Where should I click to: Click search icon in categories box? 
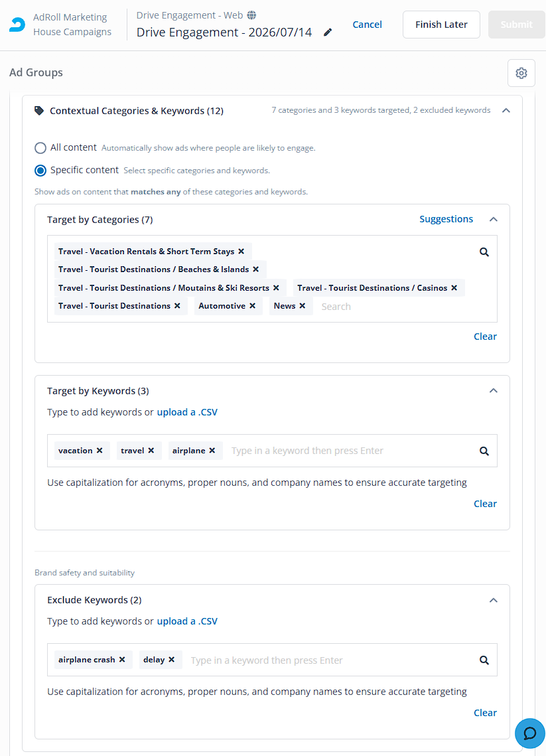(484, 252)
